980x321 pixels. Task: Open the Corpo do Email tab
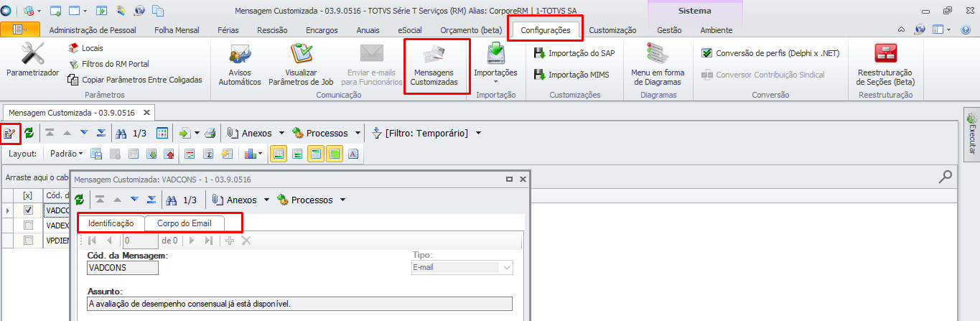(185, 223)
